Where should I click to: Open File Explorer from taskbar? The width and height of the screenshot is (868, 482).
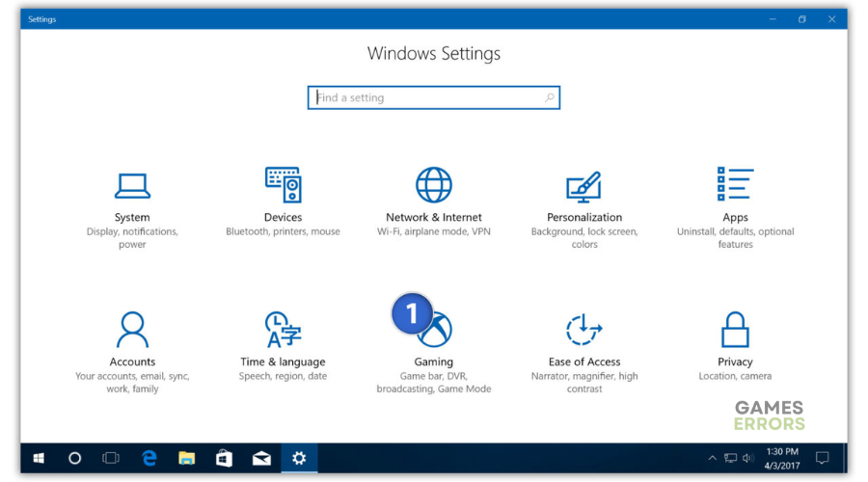click(x=186, y=458)
